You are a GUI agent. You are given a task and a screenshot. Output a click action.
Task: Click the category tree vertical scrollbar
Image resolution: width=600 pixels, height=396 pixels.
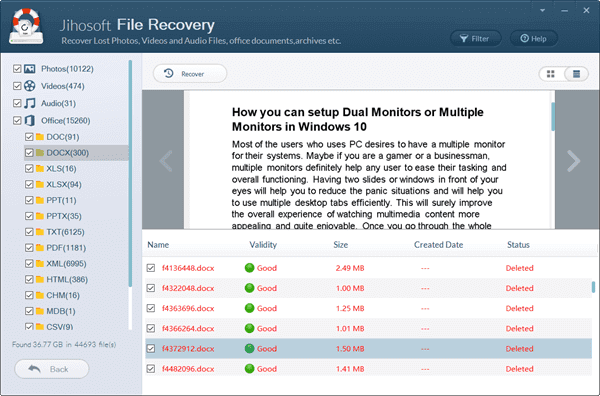tap(130, 173)
